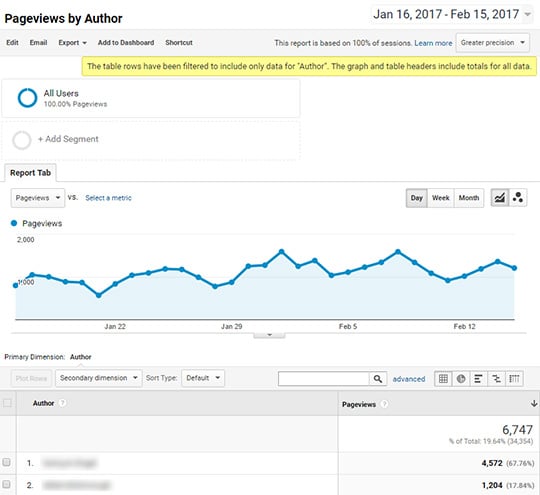Click the Pageviews by Author title

(x=63, y=19)
